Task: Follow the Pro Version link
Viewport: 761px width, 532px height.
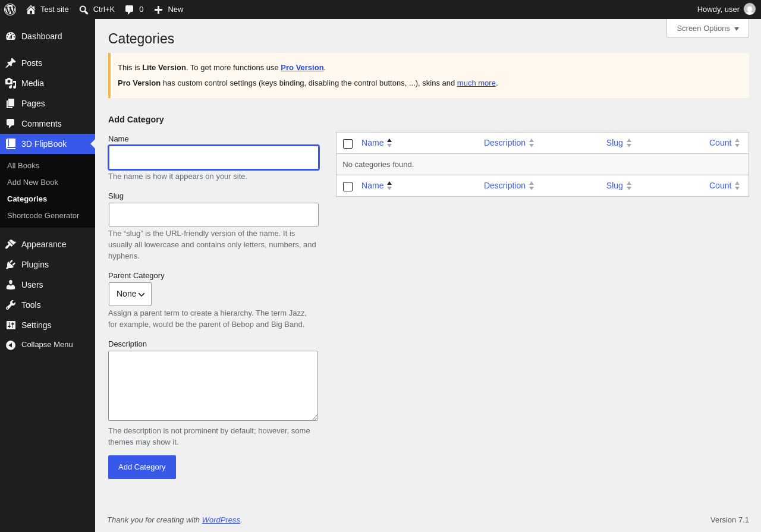Action: (302, 68)
